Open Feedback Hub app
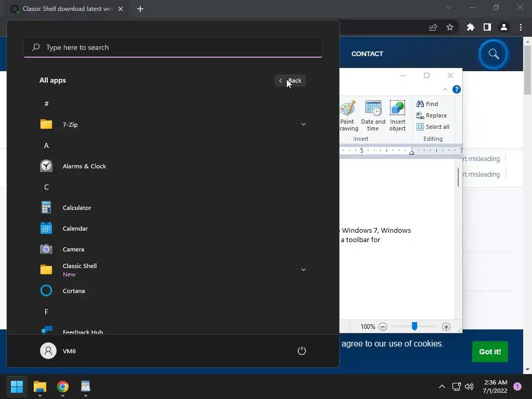Screen dimensions: 532x399 coord(173,330)
